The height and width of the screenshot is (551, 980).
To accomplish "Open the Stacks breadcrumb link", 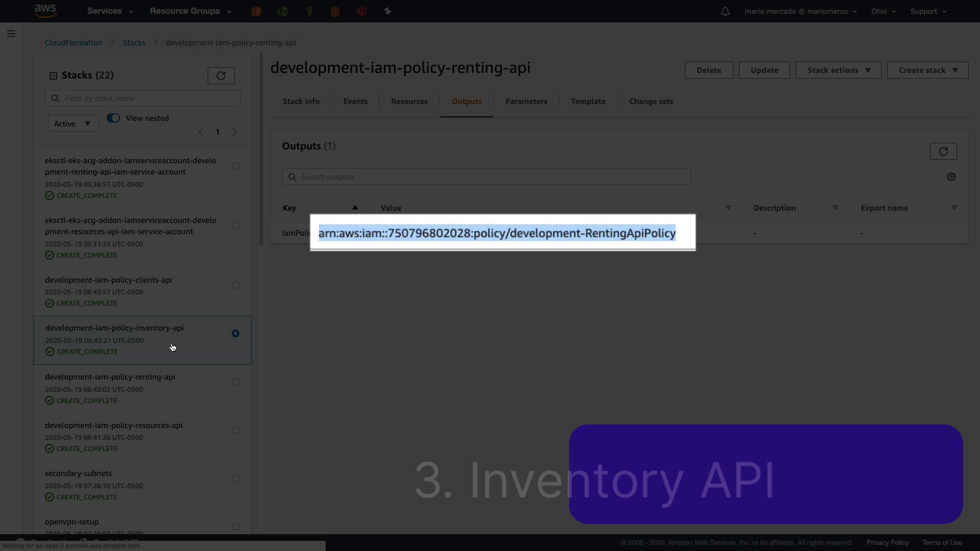I will 134,43.
